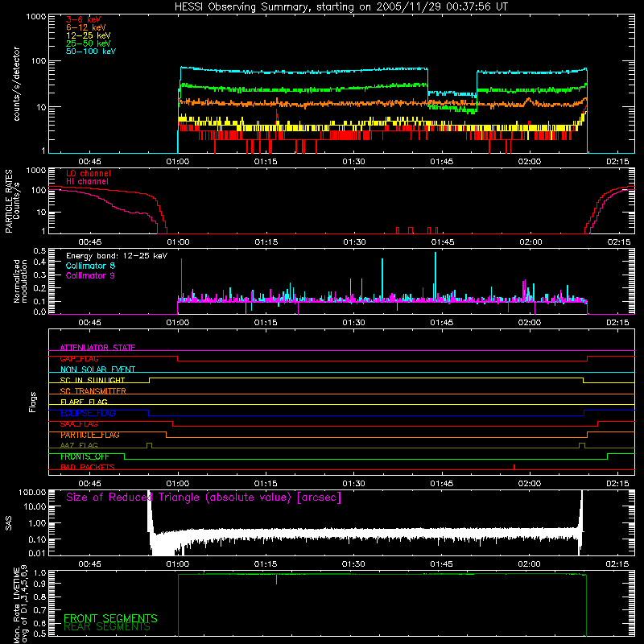This screenshot has width=644, height=644.
Task: Click the 50-100 keV drop between 01:43 and 01:51
Action: [452, 93]
